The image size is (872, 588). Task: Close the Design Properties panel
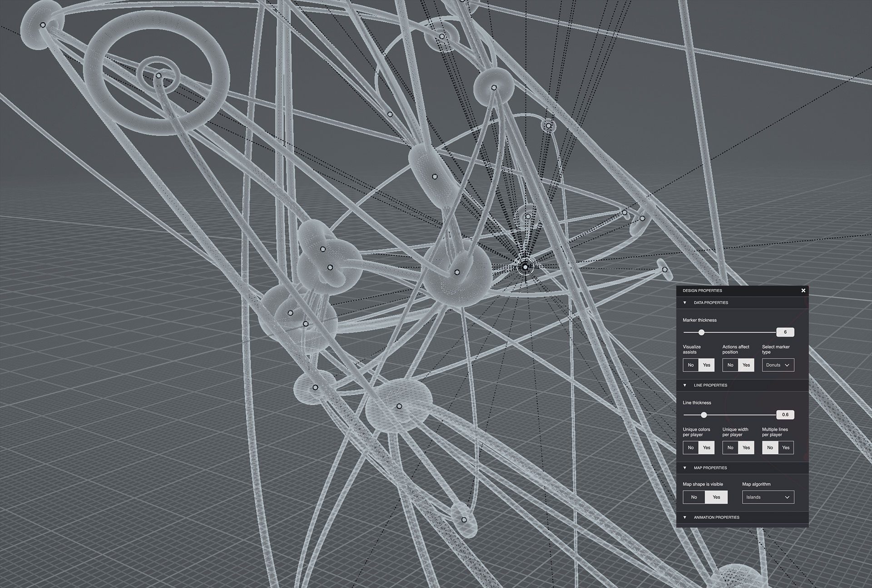point(803,290)
